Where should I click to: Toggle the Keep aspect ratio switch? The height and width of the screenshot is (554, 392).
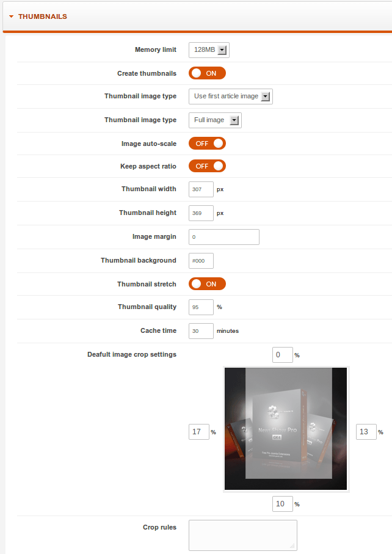point(207,166)
